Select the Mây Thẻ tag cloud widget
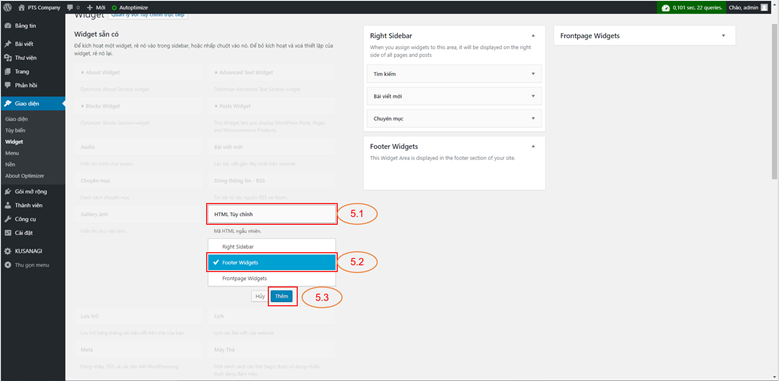The image size is (779, 381). pos(272,349)
